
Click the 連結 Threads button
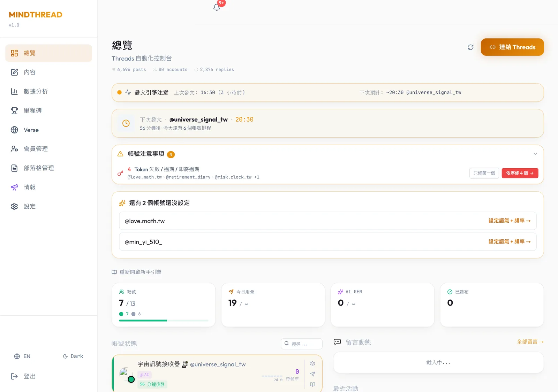click(x=512, y=47)
